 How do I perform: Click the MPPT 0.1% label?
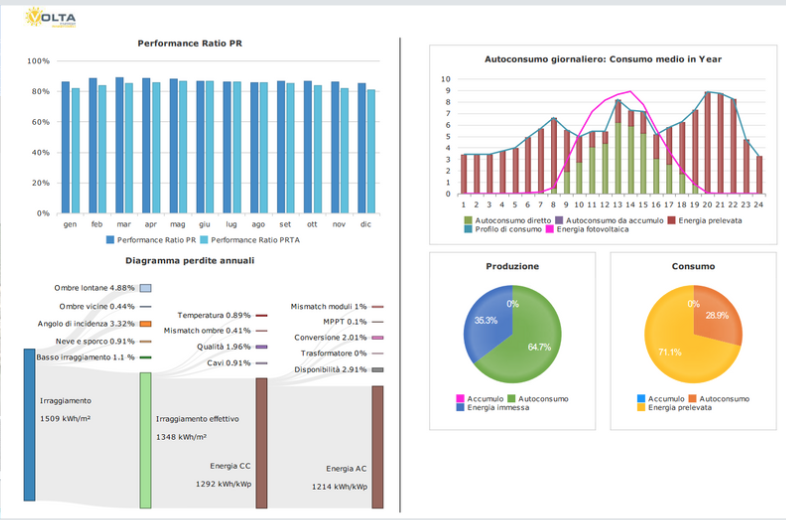coord(345,322)
